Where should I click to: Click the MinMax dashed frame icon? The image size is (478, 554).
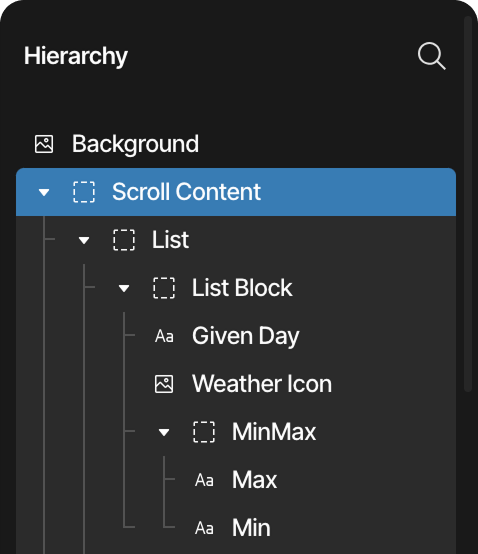tap(204, 432)
